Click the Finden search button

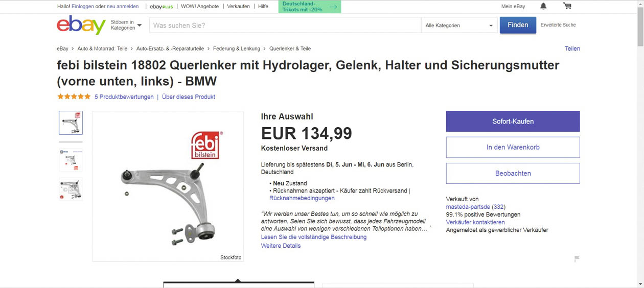(518, 25)
